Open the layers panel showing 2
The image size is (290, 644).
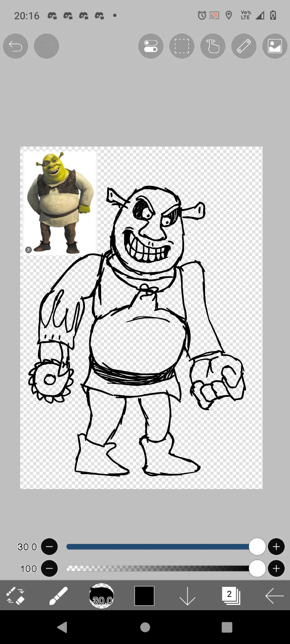231,596
